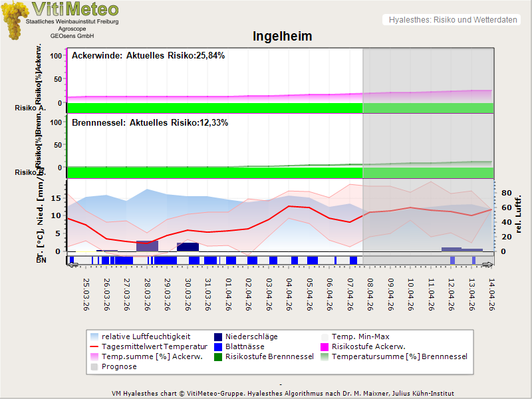Click the Niederschläge legend color box
532x399 pixels.
point(217,336)
